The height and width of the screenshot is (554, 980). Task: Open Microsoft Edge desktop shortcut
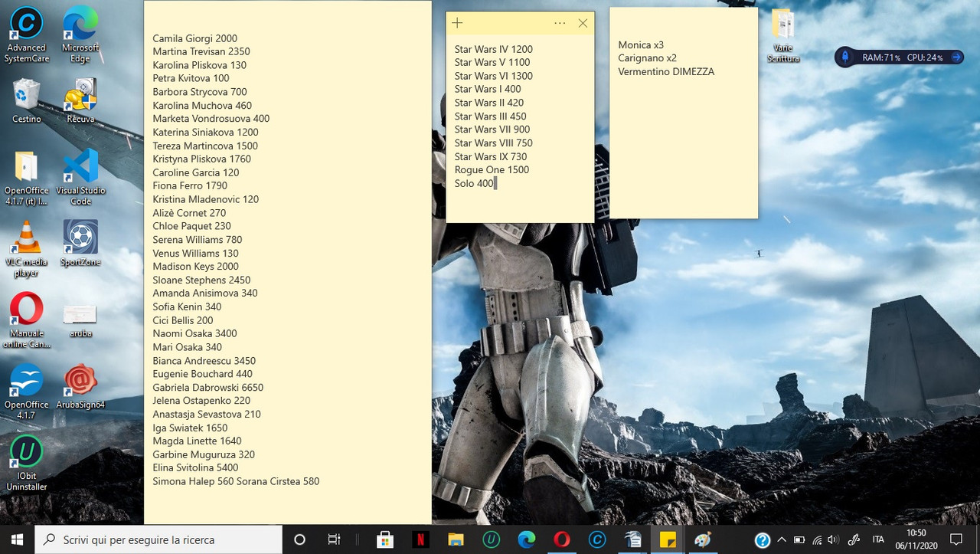(x=80, y=34)
